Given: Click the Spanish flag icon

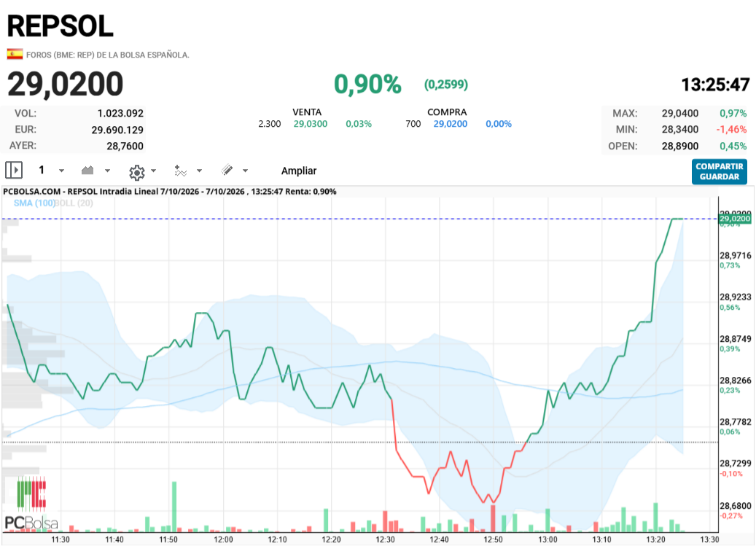Looking at the screenshot, I should pyautogui.click(x=15, y=54).
